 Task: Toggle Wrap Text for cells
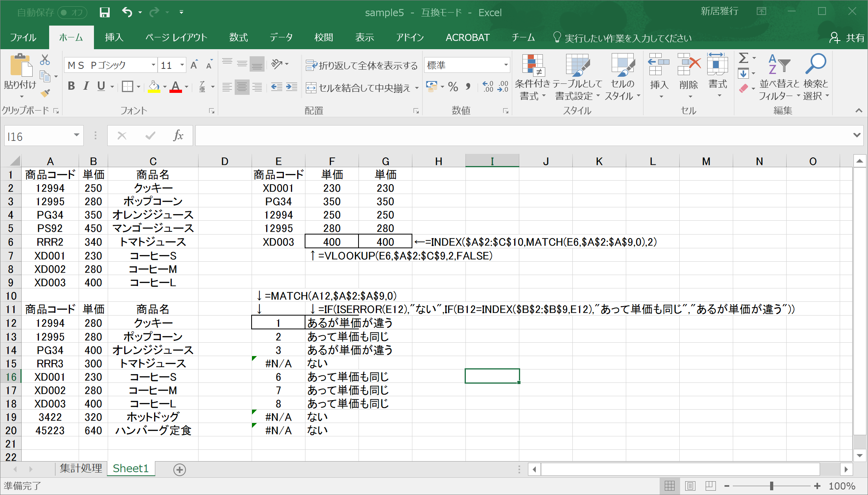pos(362,65)
